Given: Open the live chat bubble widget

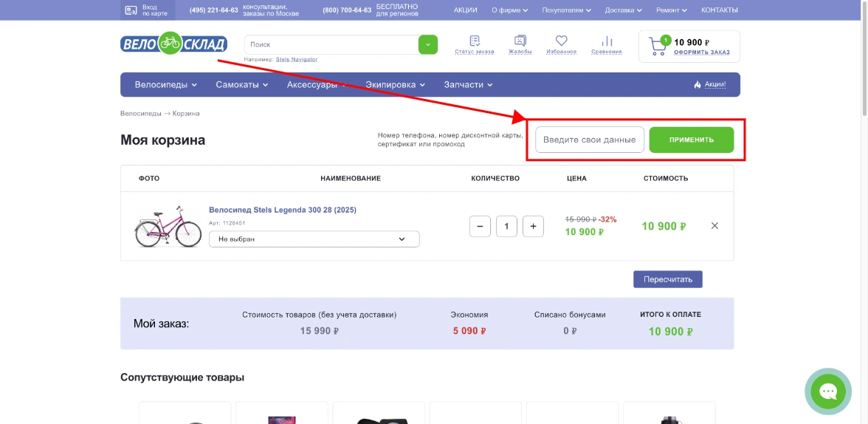Looking at the screenshot, I should 827,391.
